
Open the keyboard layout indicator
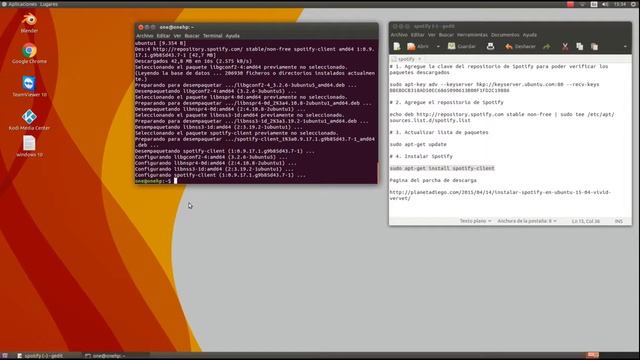pyautogui.click(x=594, y=4)
